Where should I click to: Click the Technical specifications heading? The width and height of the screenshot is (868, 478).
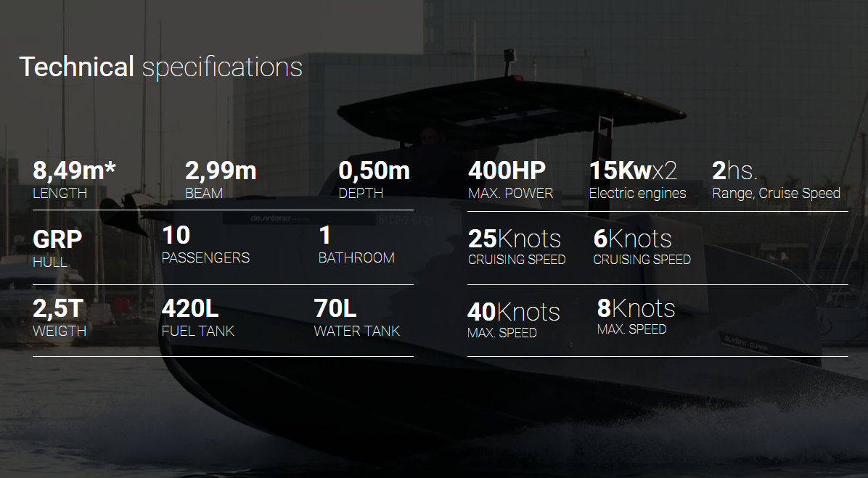point(160,67)
